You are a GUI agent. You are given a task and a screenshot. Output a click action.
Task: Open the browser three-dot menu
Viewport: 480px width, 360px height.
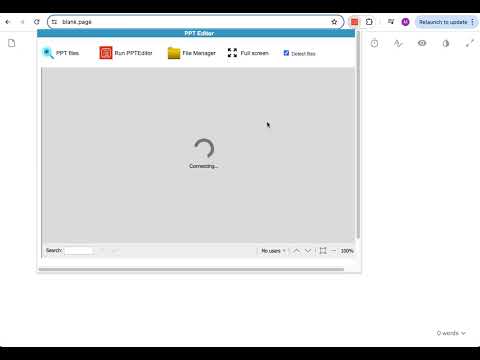point(473,22)
